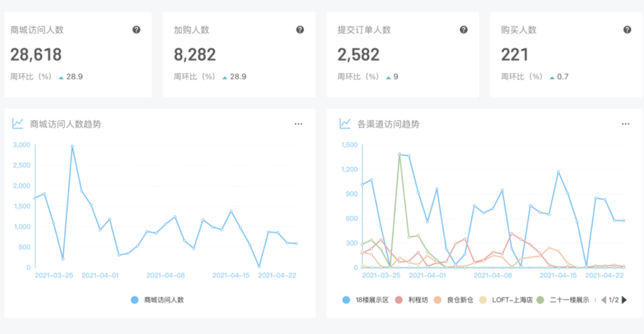Click the 28,618 visitor count value
The width and height of the screenshot is (644, 334).
pyautogui.click(x=36, y=55)
